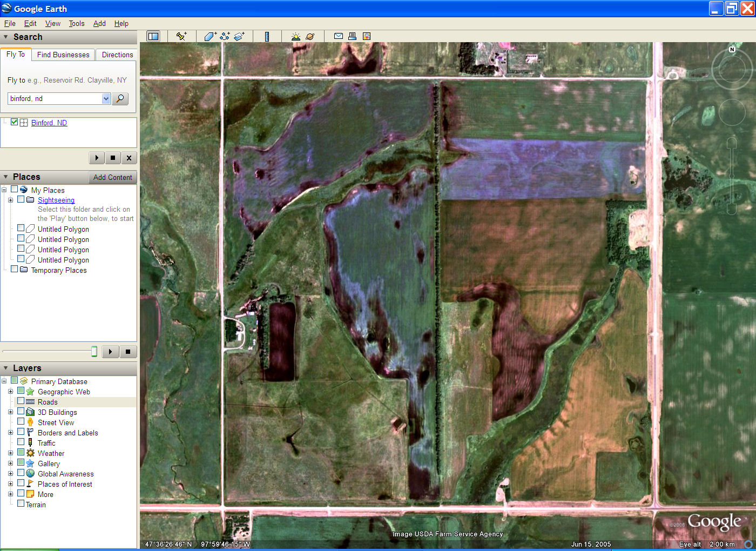Expand the Gallery layer node
The image size is (756, 551).
(x=10, y=463)
